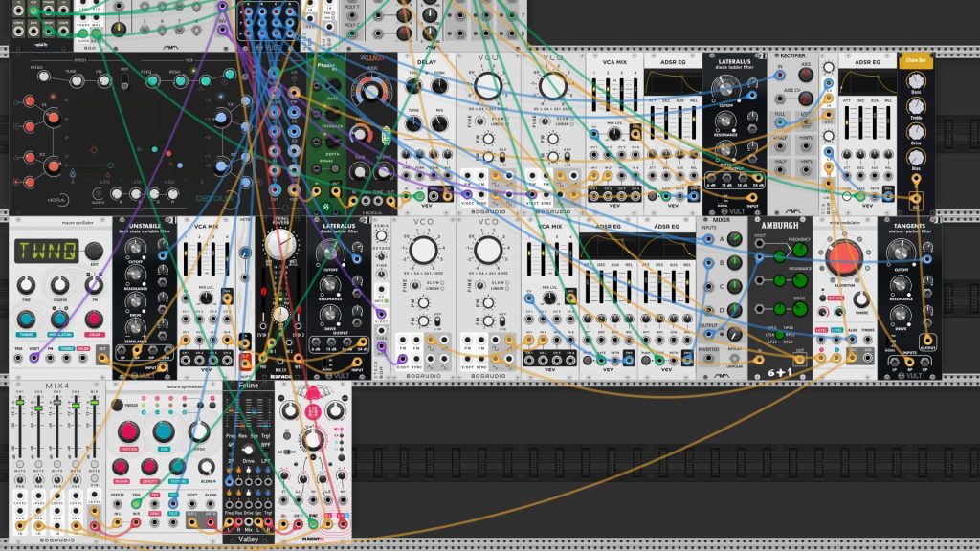Adjust the Drive knob on Valley Feline
The width and height of the screenshot is (980, 551).
[x=248, y=451]
